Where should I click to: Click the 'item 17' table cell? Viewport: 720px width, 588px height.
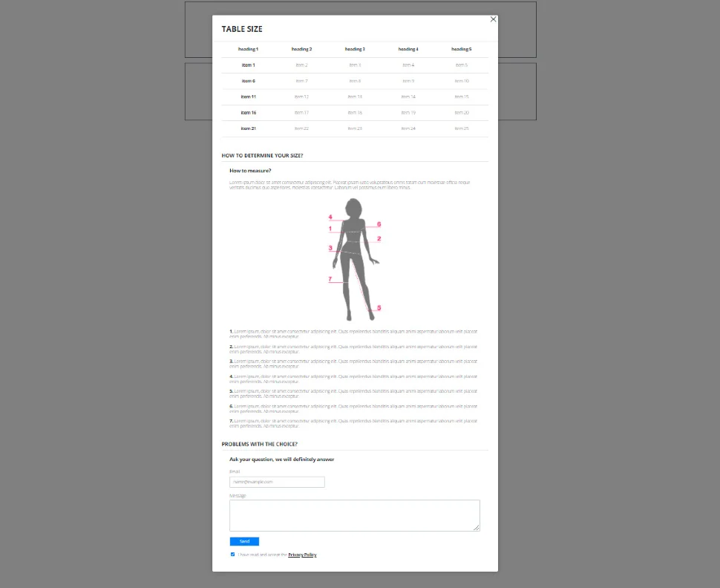(301, 113)
